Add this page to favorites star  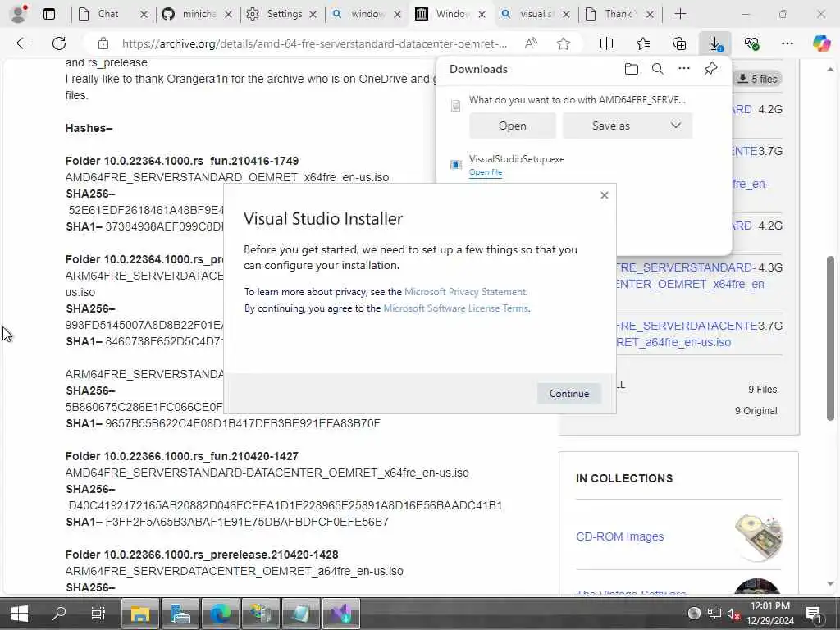tap(563, 44)
